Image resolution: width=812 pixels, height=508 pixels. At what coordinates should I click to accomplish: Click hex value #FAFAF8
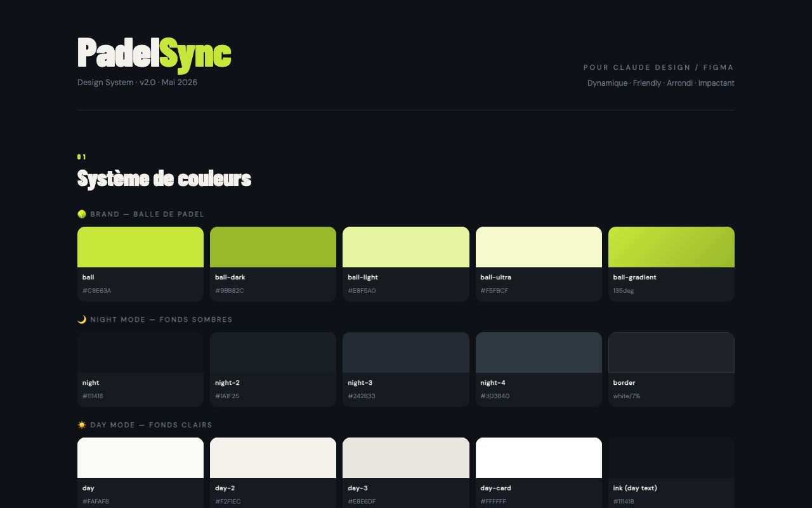coord(96,502)
